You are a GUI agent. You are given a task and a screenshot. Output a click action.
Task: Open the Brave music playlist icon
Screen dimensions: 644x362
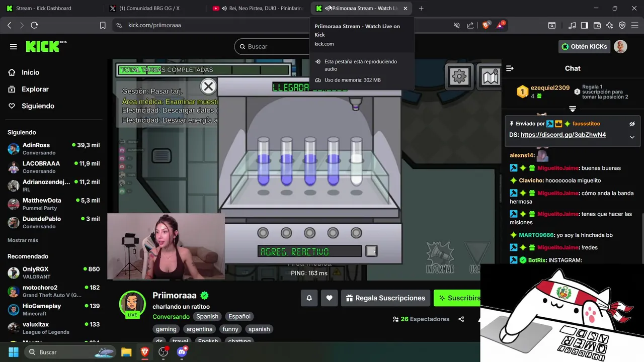click(572, 25)
